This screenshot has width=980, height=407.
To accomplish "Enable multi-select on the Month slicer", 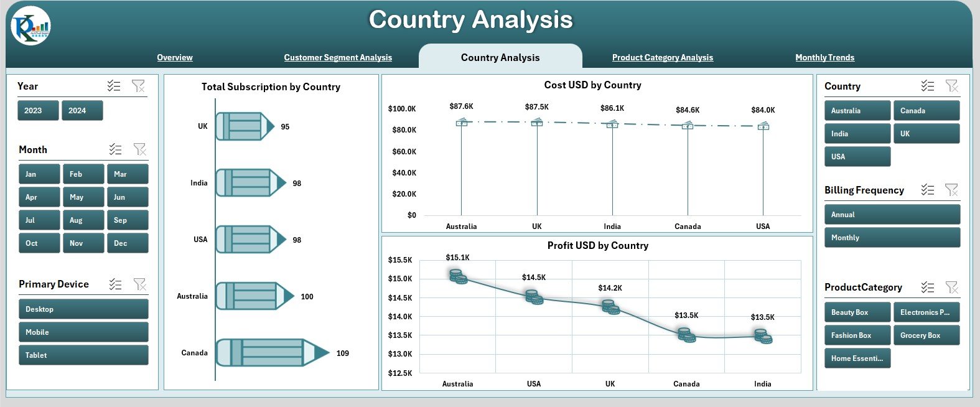I will tap(115, 149).
